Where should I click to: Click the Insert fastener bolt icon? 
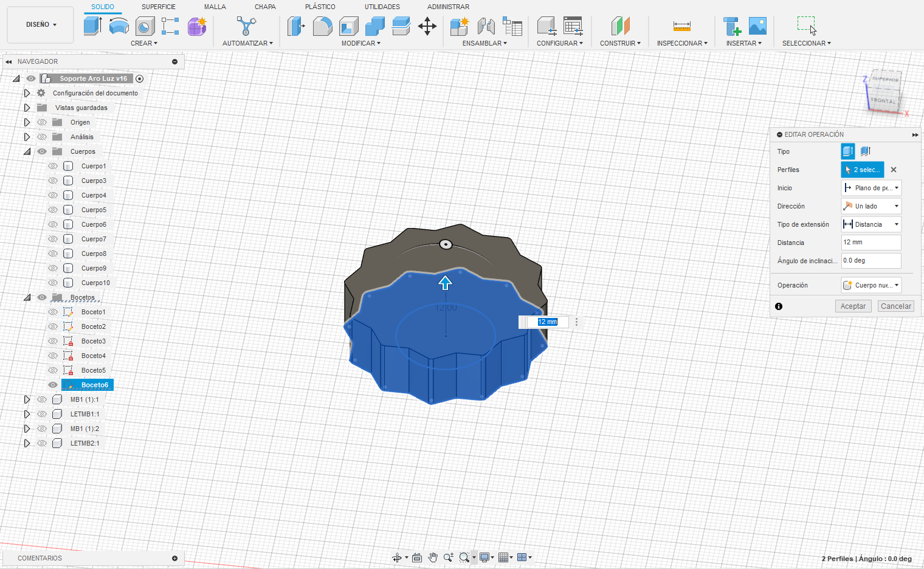point(731,26)
